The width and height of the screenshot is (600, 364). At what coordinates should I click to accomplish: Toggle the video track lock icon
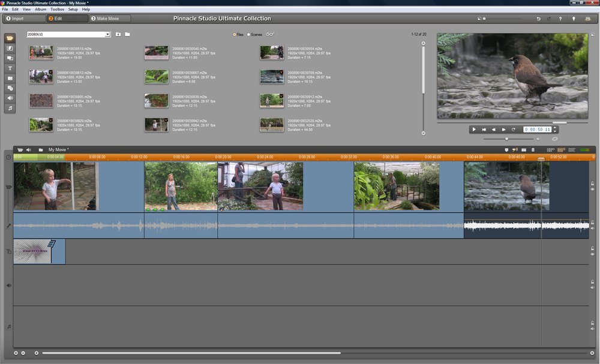coord(592,184)
